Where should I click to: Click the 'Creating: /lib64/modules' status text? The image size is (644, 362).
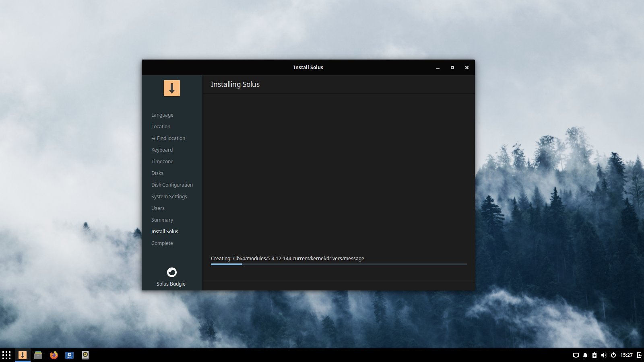287,259
